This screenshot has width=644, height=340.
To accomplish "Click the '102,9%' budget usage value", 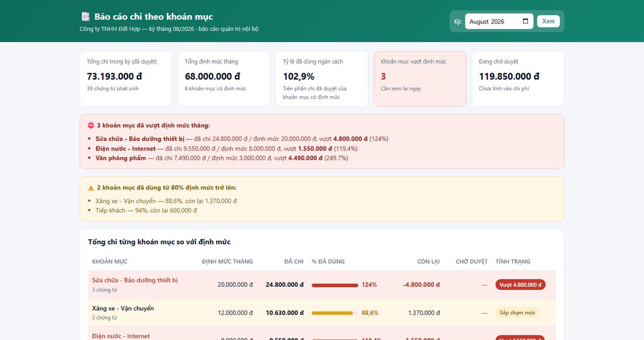I will 299,76.
